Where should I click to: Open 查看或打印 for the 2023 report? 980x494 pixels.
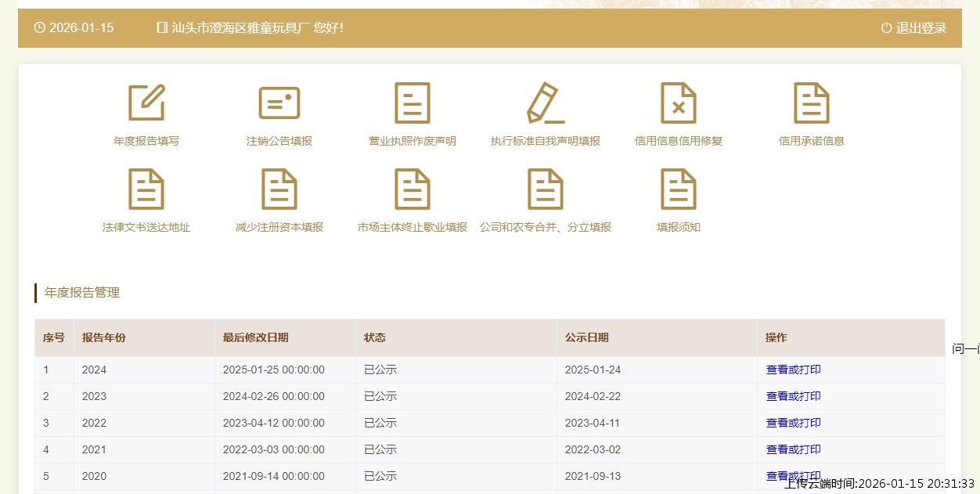tap(793, 396)
